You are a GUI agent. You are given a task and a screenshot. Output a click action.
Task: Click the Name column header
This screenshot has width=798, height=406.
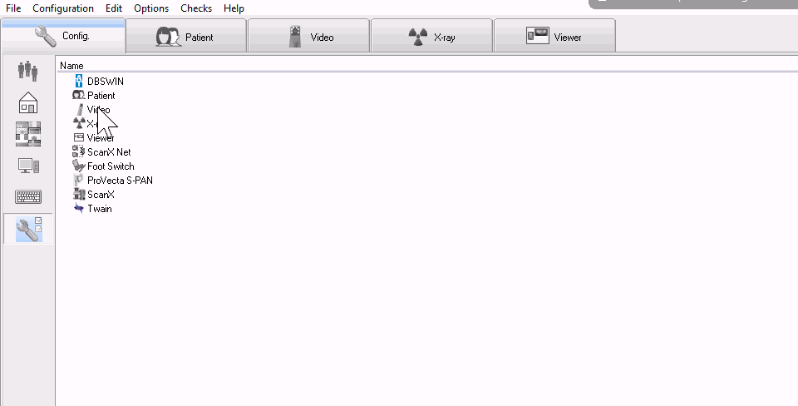click(71, 66)
